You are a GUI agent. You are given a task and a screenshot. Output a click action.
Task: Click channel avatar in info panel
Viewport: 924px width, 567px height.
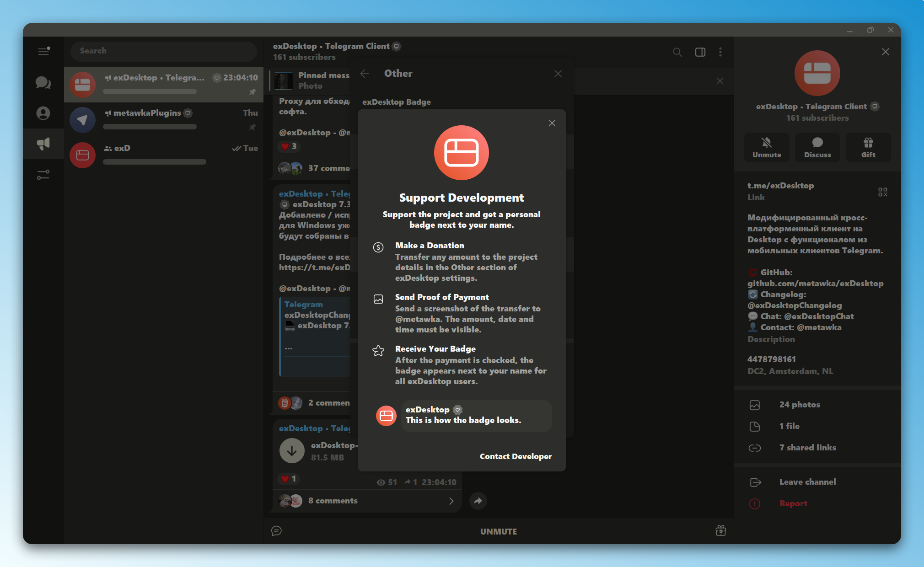click(817, 73)
